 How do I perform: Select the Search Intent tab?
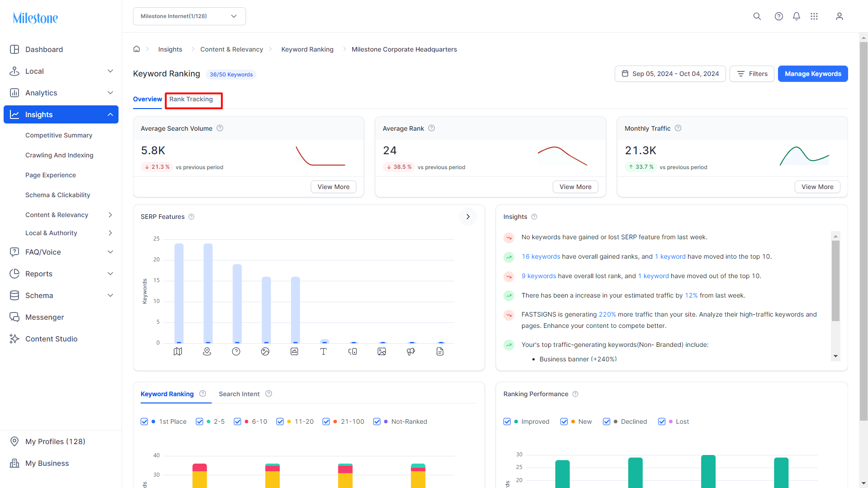(x=239, y=394)
